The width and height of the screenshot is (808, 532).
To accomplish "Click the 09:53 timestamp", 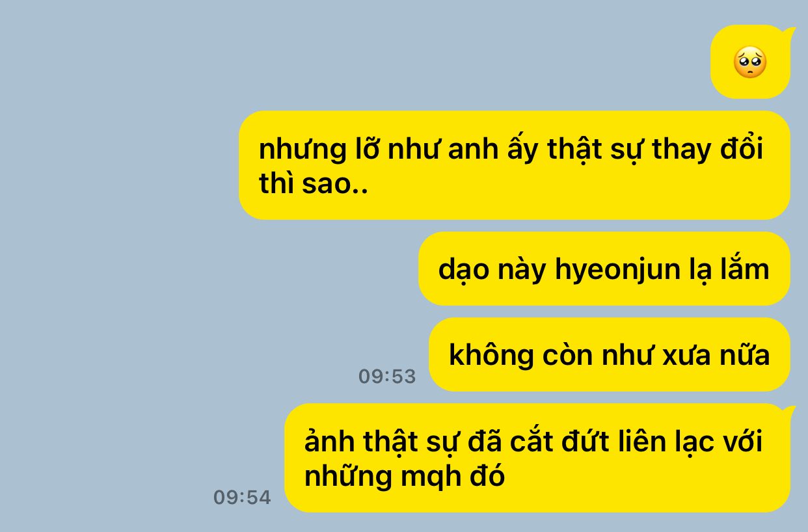I will point(386,377).
